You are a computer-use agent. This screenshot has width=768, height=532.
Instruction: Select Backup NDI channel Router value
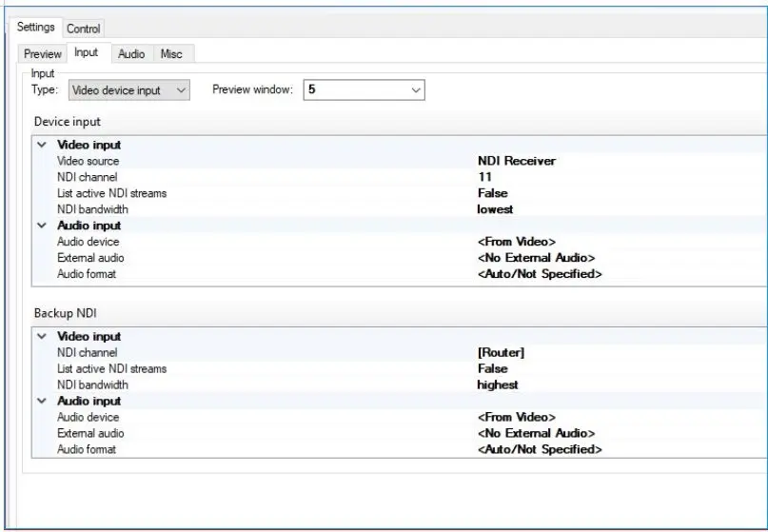click(x=501, y=353)
